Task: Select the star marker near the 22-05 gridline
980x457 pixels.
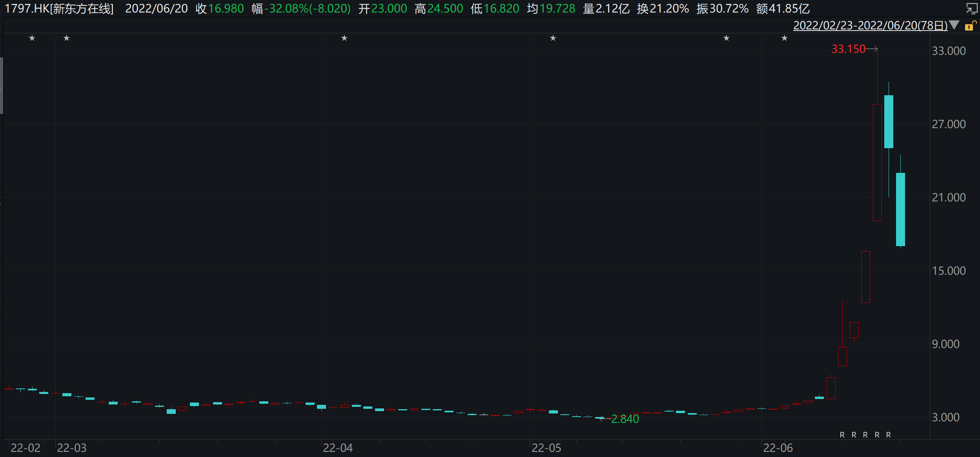Action: (553, 38)
